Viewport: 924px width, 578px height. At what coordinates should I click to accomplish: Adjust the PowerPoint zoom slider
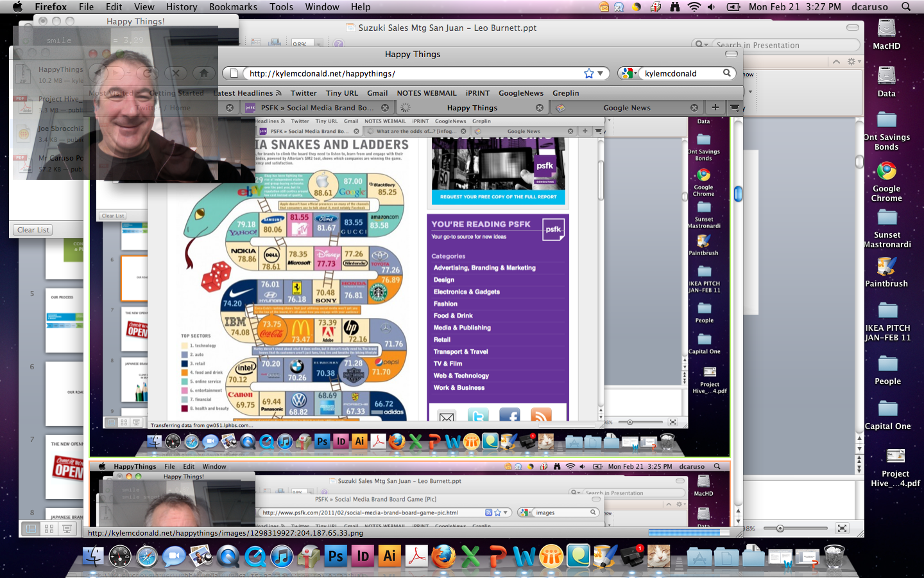pyautogui.click(x=780, y=529)
